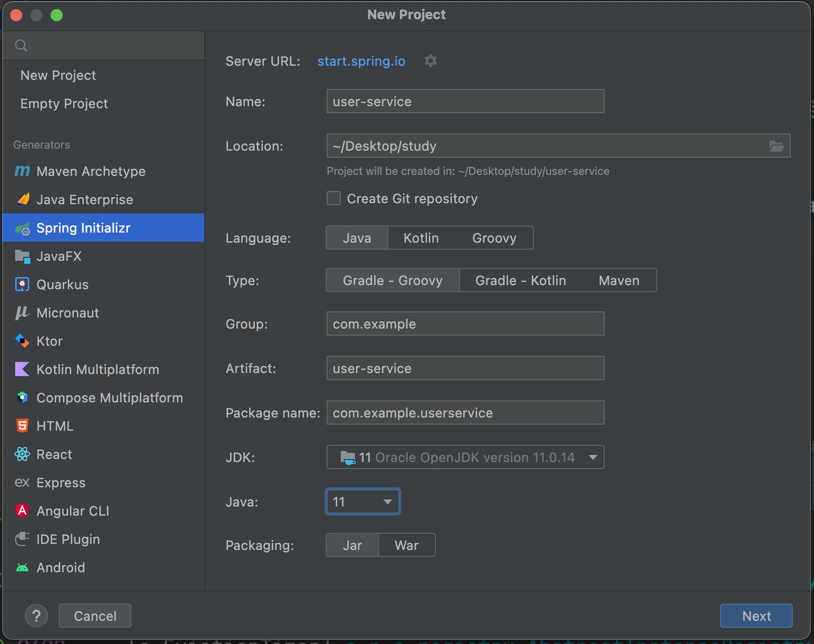Select IDE Plugin generator entry
The image size is (814, 644).
point(104,539)
